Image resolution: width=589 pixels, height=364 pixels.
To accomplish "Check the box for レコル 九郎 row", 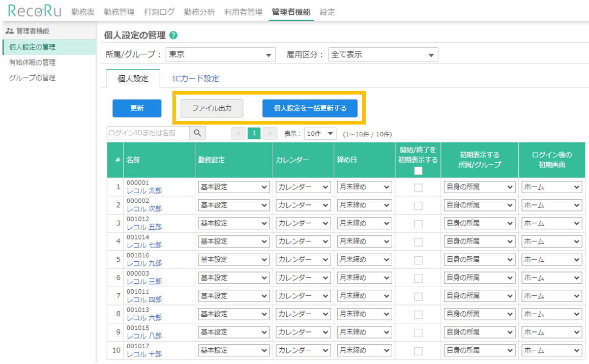I will 418,260.
